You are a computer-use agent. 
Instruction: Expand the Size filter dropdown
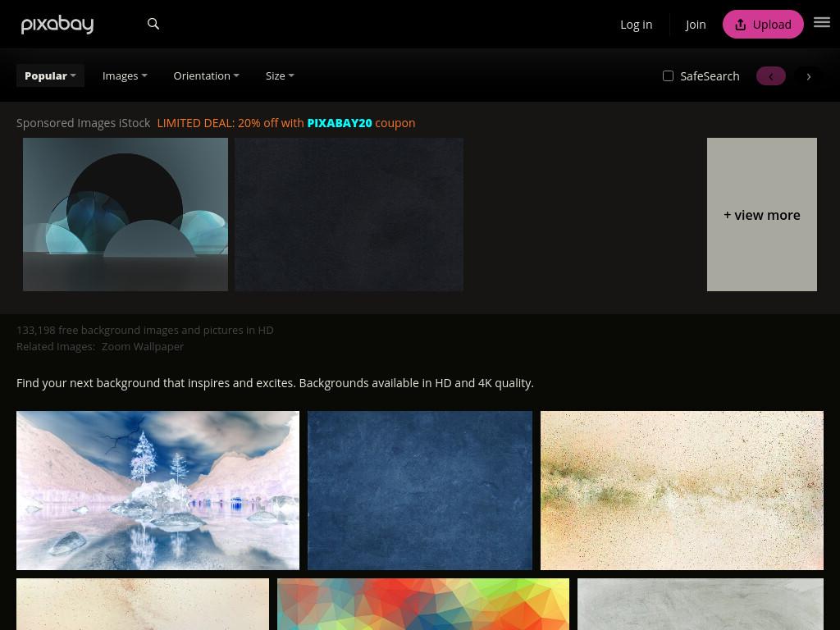click(x=280, y=76)
